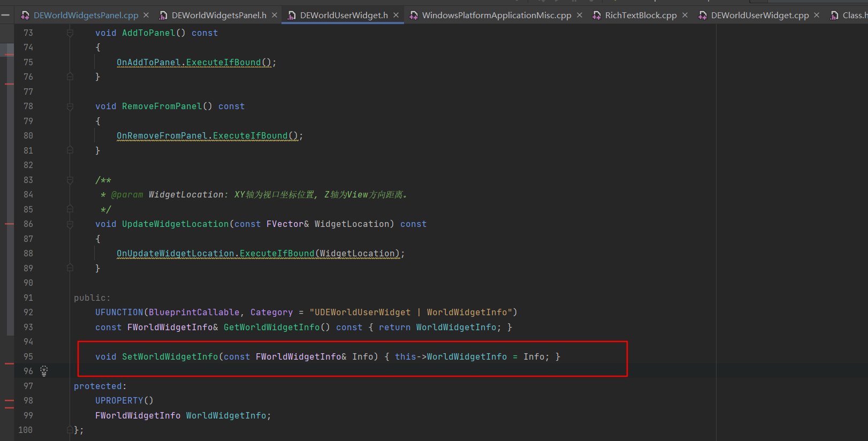Image resolution: width=868 pixels, height=441 pixels.
Task: Click the BlueprintCallable specifier
Action: (194, 313)
